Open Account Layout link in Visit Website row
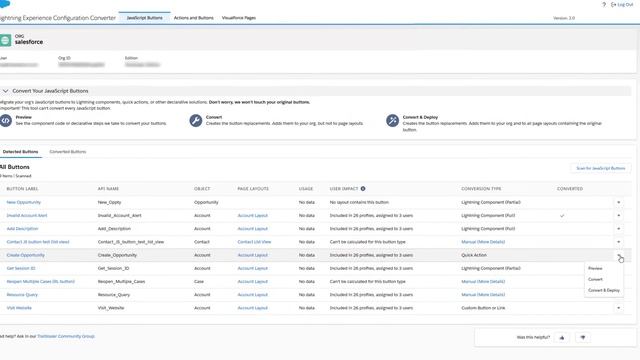 click(253, 308)
